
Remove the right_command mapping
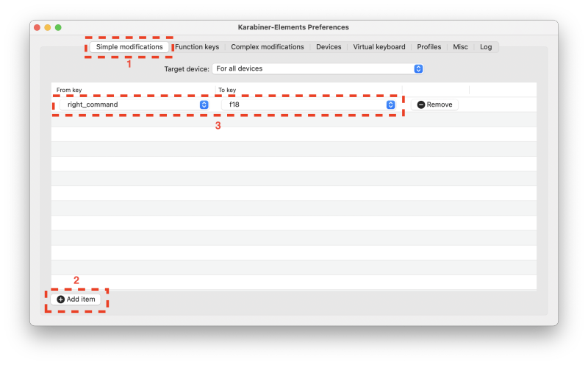point(434,104)
